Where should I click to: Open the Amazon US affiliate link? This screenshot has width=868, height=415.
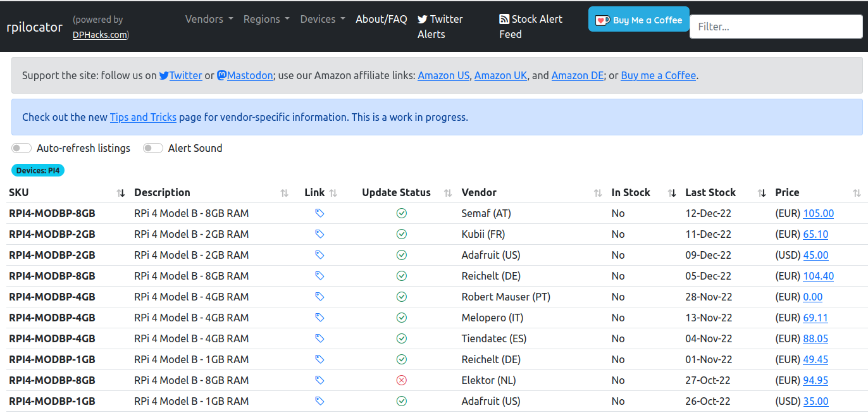tap(443, 75)
